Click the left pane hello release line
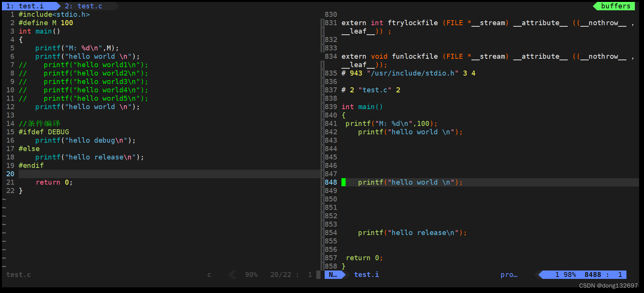The height and width of the screenshot is (293, 644). coord(90,157)
